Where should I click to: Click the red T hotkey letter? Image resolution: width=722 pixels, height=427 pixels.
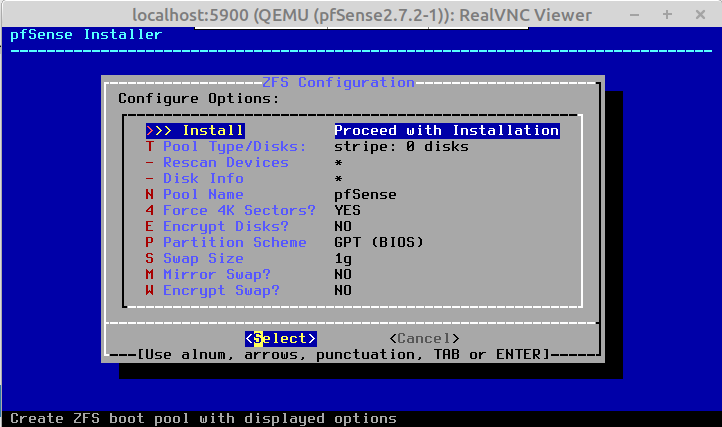(150, 146)
